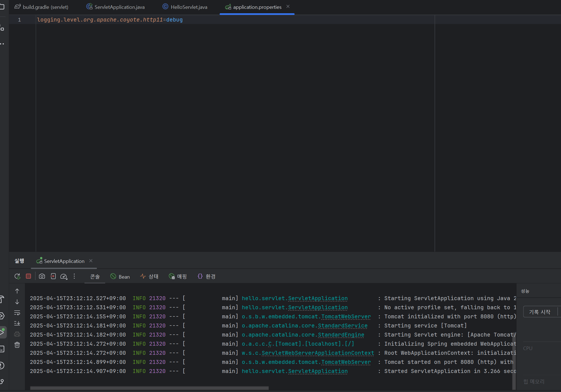Open the Structure tool window in sidebar
The width and height of the screenshot is (561, 392).
(2, 27)
